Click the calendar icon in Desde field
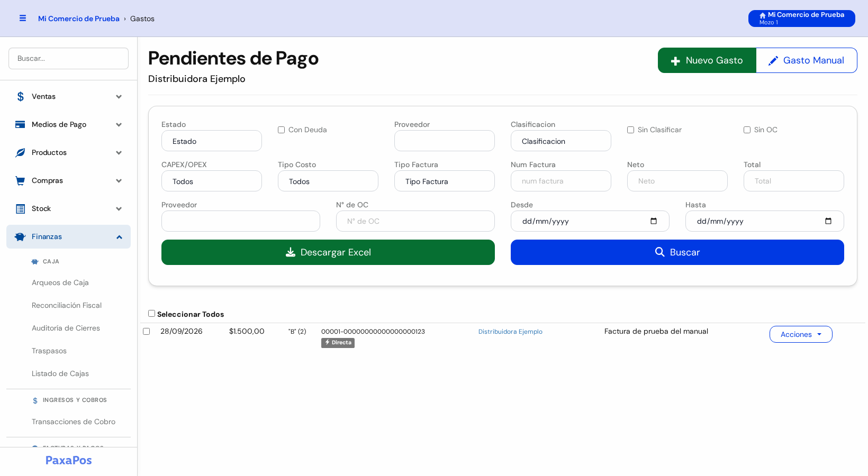Screen dimensions: 868x476 coord(654,221)
